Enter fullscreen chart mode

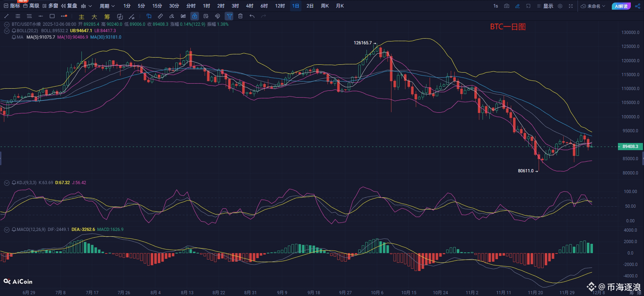(571, 6)
